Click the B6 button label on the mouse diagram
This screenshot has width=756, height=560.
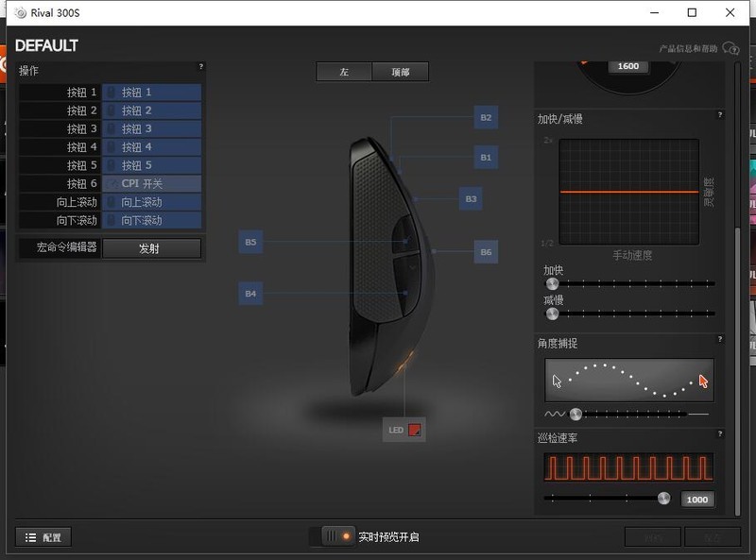[x=485, y=252]
